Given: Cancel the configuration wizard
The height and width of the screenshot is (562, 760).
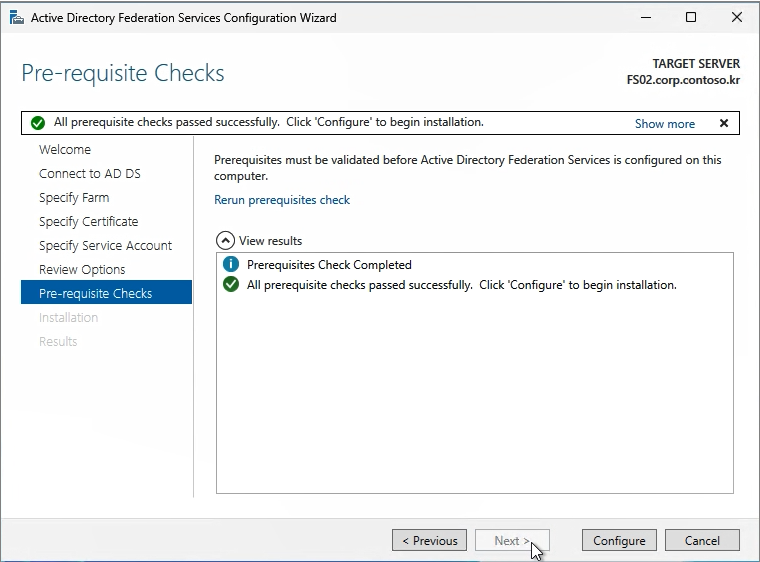Looking at the screenshot, I should 702,540.
